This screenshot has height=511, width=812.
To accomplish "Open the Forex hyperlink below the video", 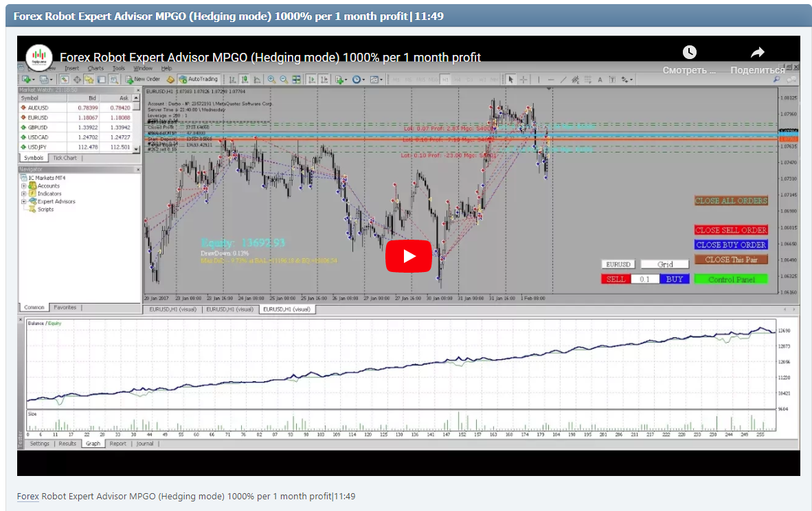I will pos(27,496).
